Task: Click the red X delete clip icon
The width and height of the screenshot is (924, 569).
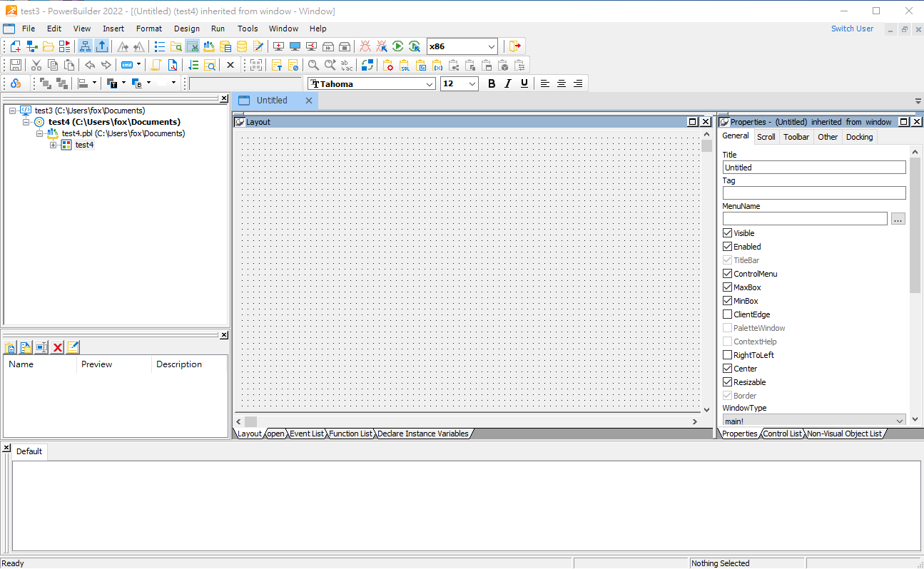Action: [x=58, y=347]
